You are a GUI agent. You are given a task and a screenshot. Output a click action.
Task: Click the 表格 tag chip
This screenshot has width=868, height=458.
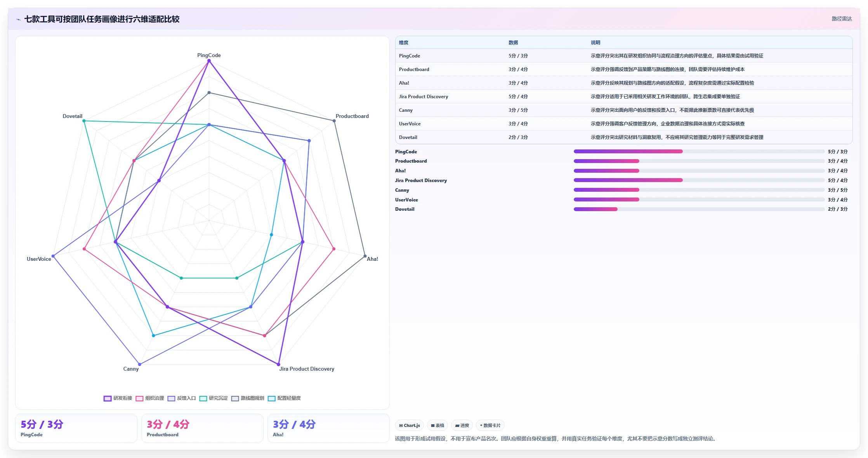(437, 425)
